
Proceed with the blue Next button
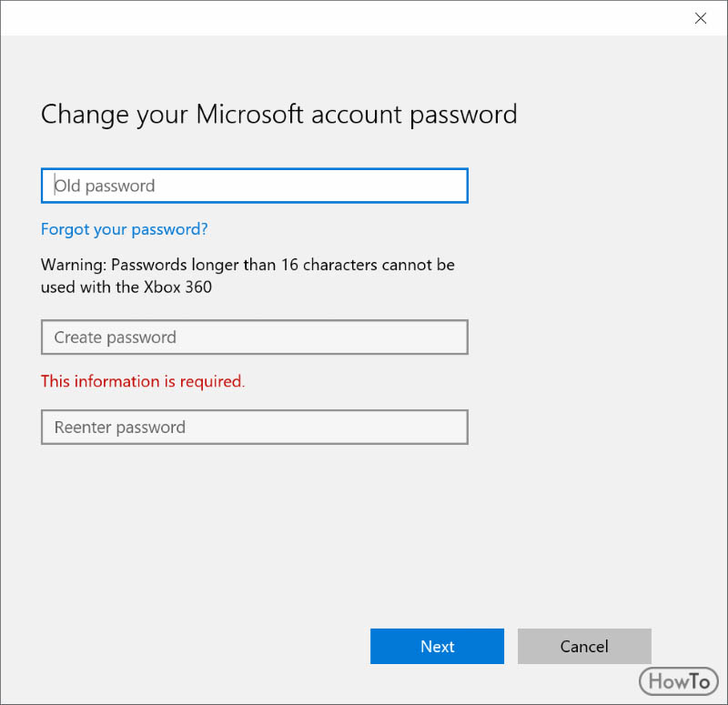[437, 646]
